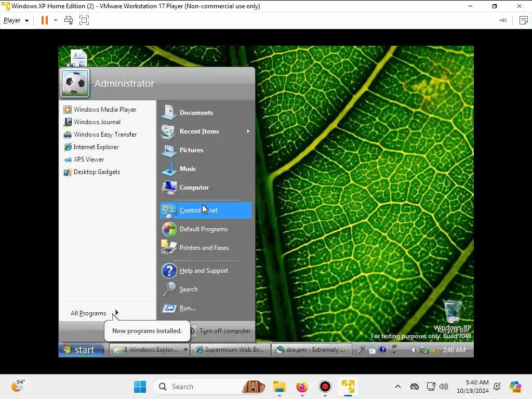The image size is (532, 399).
Task: Expand the Recent Items submenu arrow
Action: pos(248,131)
